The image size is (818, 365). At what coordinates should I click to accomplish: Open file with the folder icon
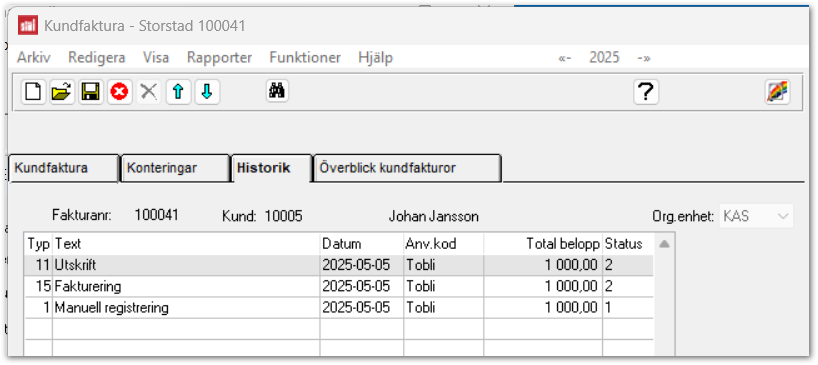pos(62,92)
